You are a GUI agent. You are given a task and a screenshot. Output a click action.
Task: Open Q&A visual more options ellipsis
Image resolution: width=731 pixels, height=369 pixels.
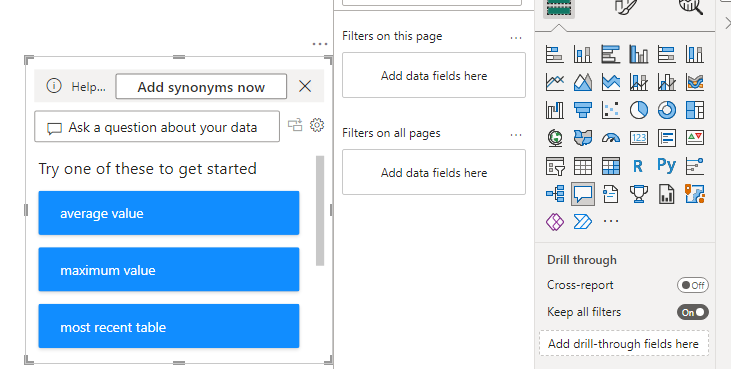[320, 44]
